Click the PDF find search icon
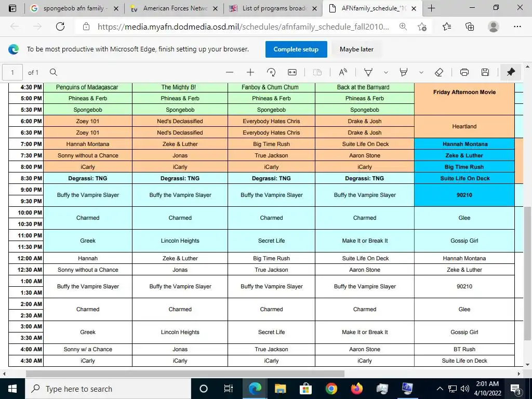This screenshot has height=399, width=532. pyautogui.click(x=54, y=72)
